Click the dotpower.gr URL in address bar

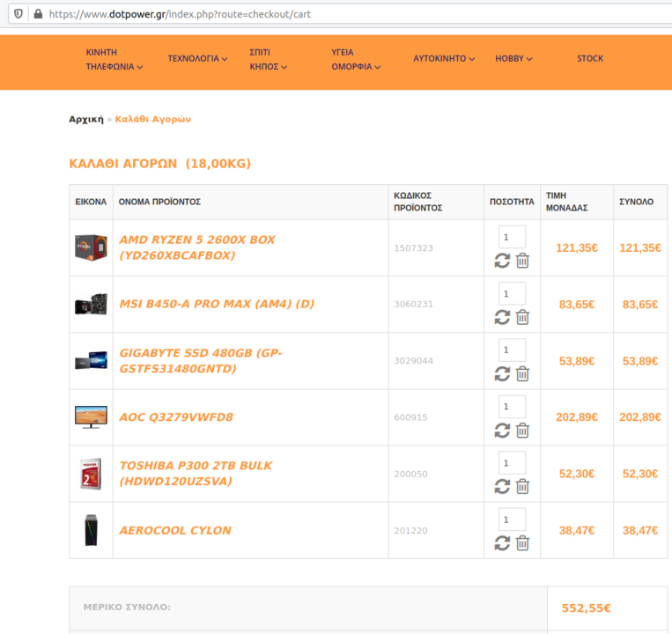coord(180,14)
